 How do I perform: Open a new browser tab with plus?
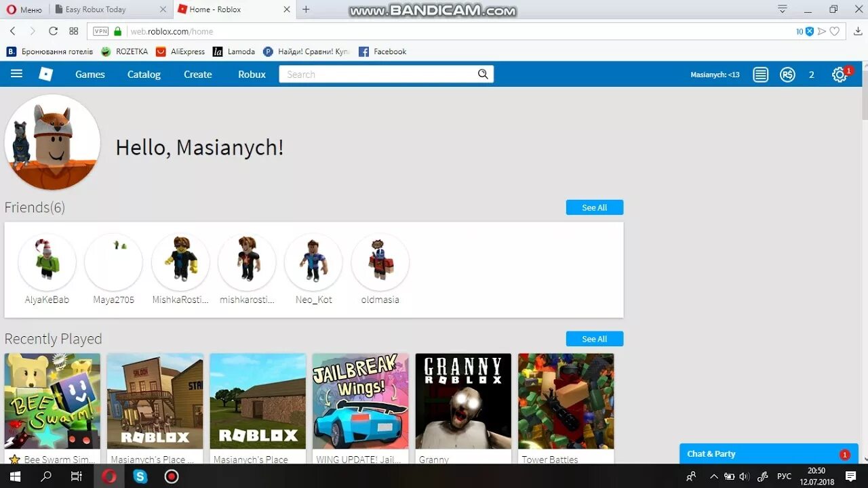point(306,9)
